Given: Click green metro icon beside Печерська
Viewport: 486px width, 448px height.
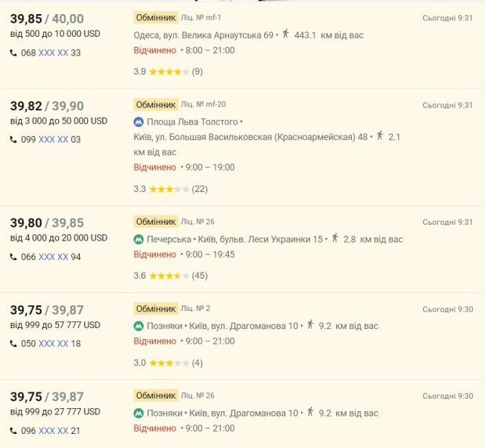Looking at the screenshot, I should pyautogui.click(x=139, y=239).
